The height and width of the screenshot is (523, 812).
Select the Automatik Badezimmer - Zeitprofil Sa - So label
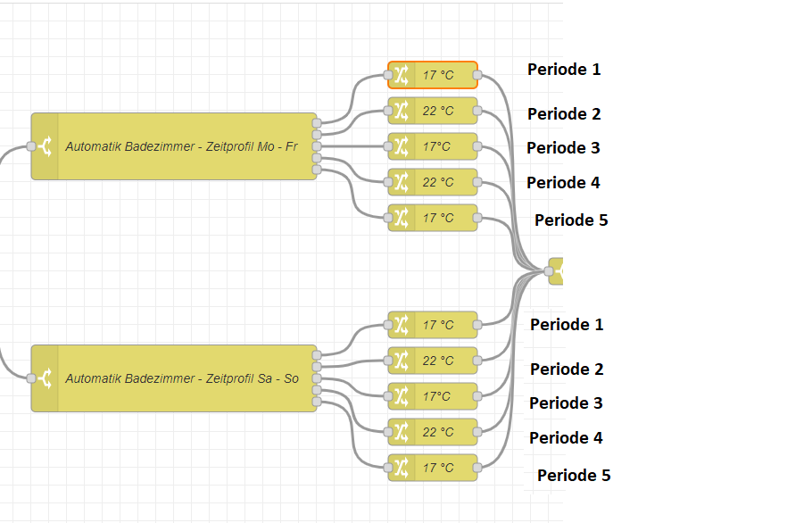182,378
